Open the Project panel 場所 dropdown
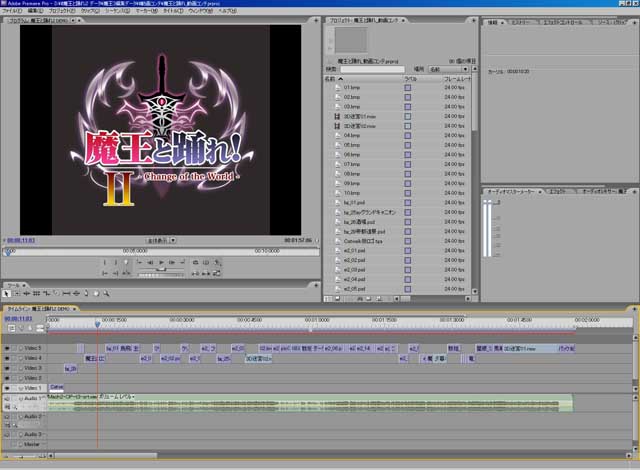640x470 pixels. click(448, 69)
